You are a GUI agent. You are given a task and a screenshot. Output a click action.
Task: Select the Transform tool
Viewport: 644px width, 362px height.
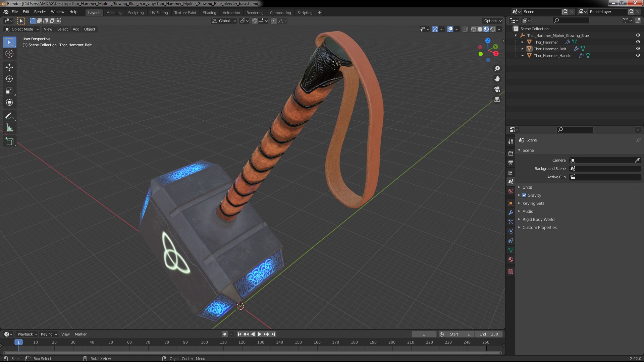tap(9, 102)
